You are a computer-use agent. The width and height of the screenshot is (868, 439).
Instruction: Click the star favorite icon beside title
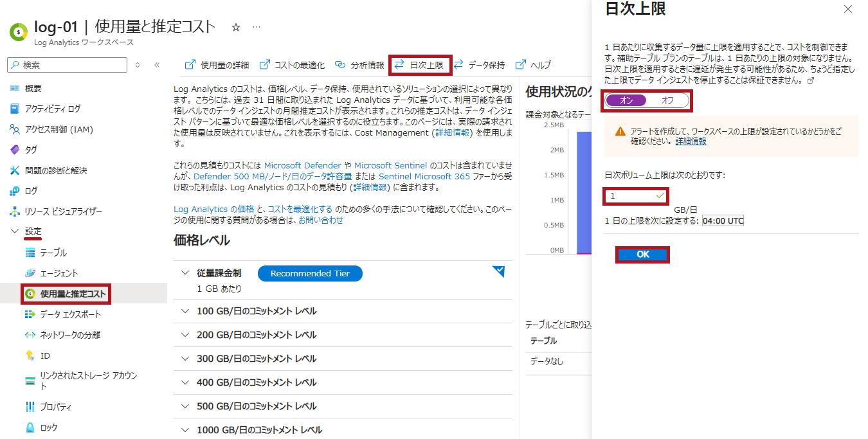point(236,27)
